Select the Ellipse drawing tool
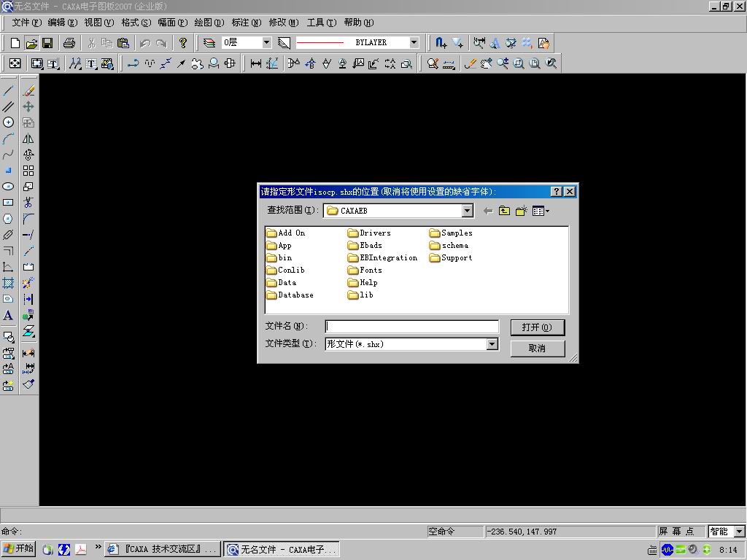 [9, 187]
